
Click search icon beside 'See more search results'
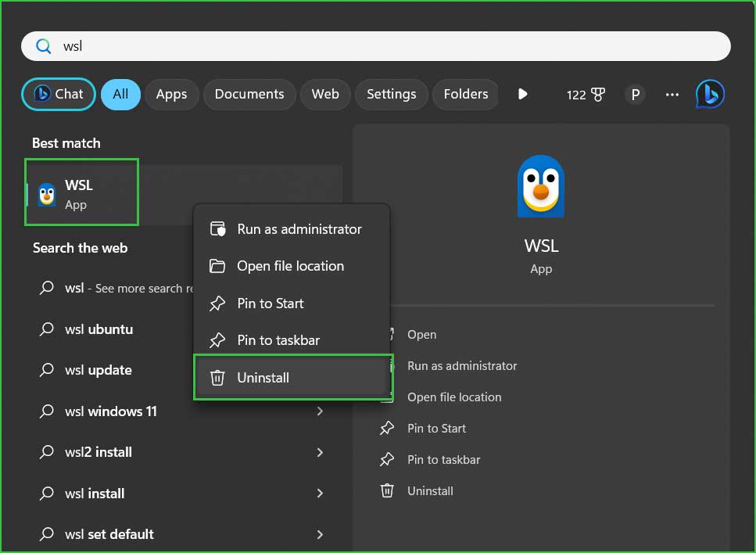(x=46, y=288)
